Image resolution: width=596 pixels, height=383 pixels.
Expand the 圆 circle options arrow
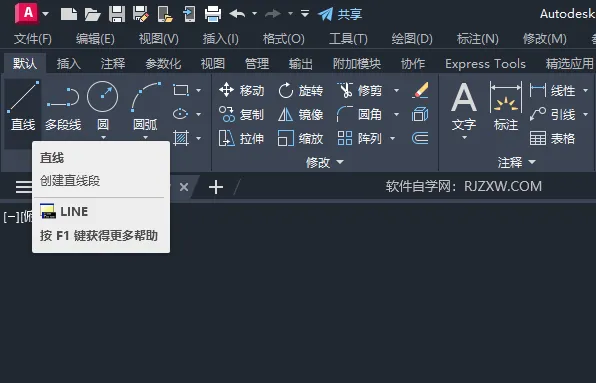pos(103,137)
